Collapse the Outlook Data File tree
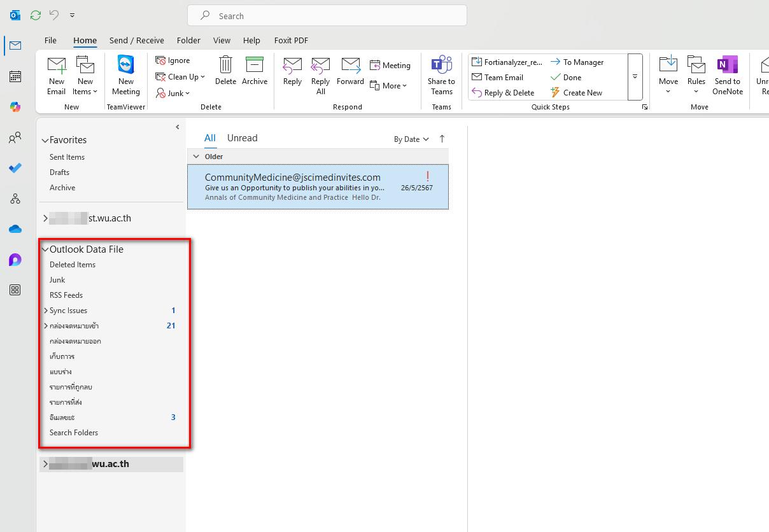Image resolution: width=769 pixels, height=532 pixels. (x=45, y=250)
